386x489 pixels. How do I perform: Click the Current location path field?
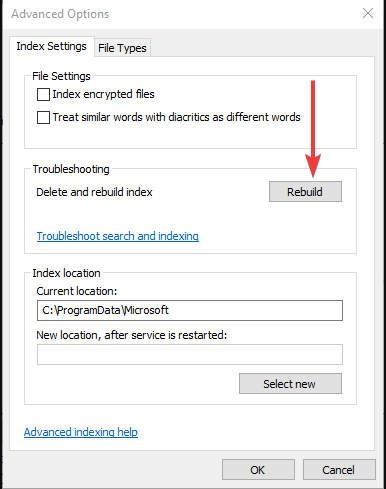tap(190, 311)
